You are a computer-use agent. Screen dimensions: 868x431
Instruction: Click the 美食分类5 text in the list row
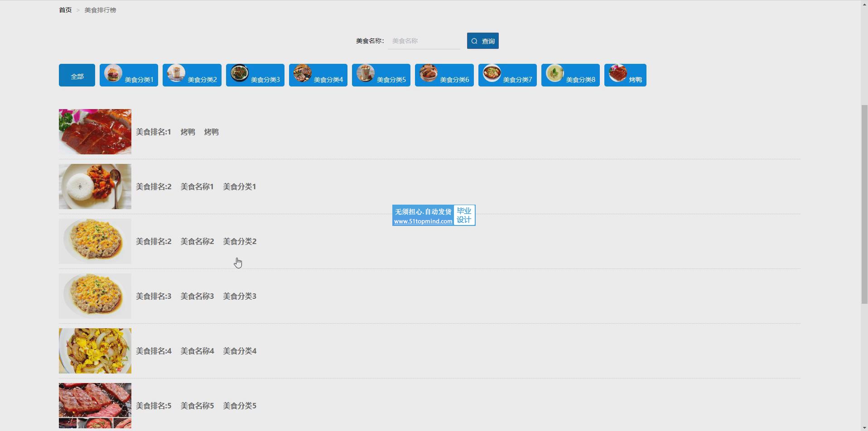tap(240, 406)
